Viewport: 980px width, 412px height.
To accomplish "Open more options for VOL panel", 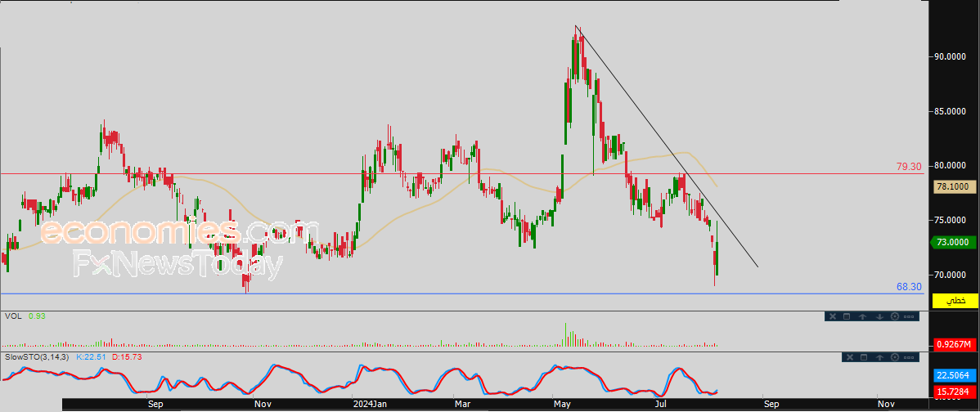I will pyautogui.click(x=908, y=316).
